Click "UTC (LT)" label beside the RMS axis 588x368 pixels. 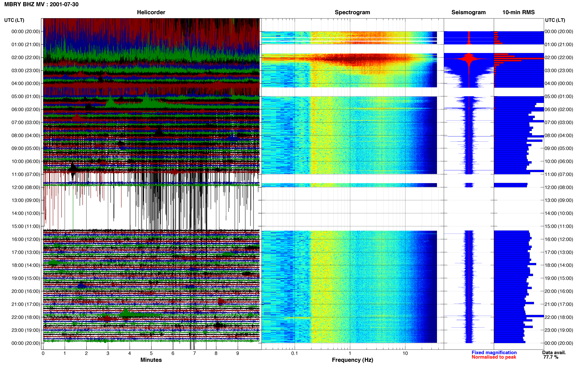click(x=555, y=20)
